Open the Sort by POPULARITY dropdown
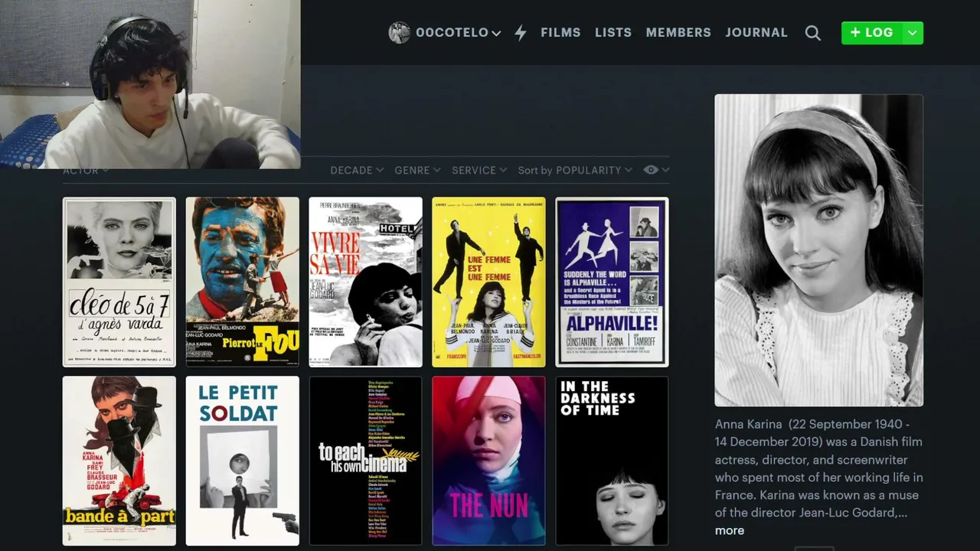 pyautogui.click(x=575, y=170)
